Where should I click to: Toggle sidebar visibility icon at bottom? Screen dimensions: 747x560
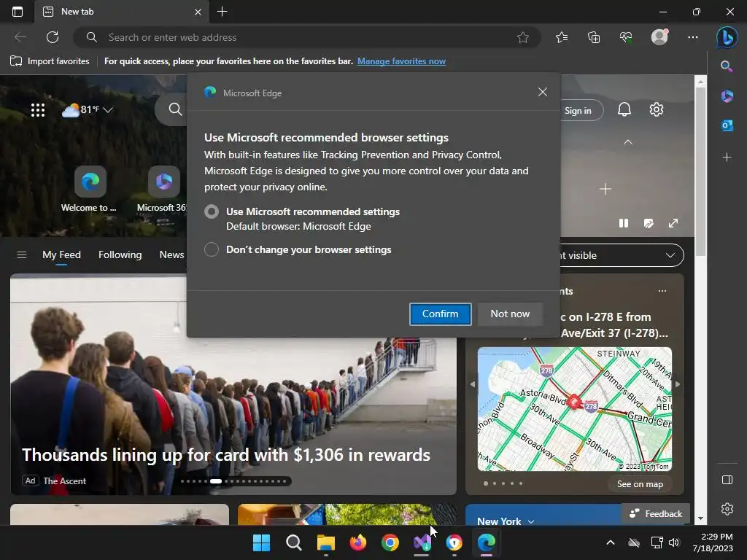coord(727,480)
